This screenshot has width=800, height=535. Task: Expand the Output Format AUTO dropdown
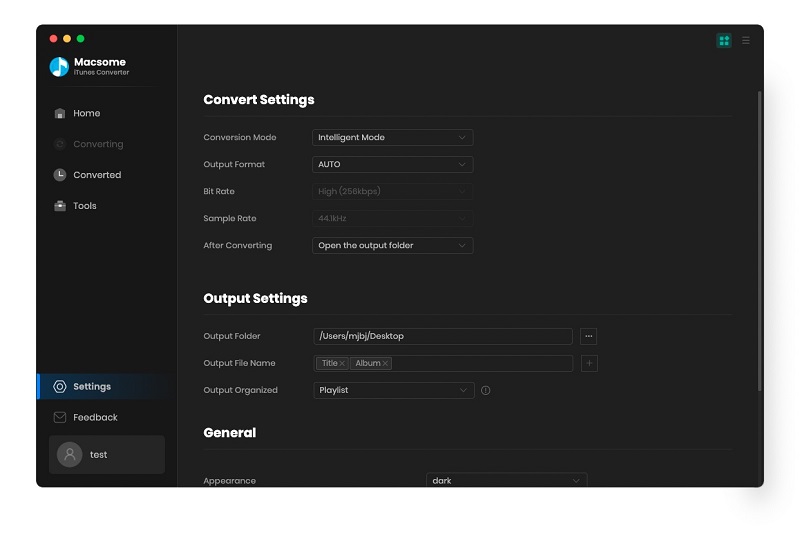tap(392, 165)
